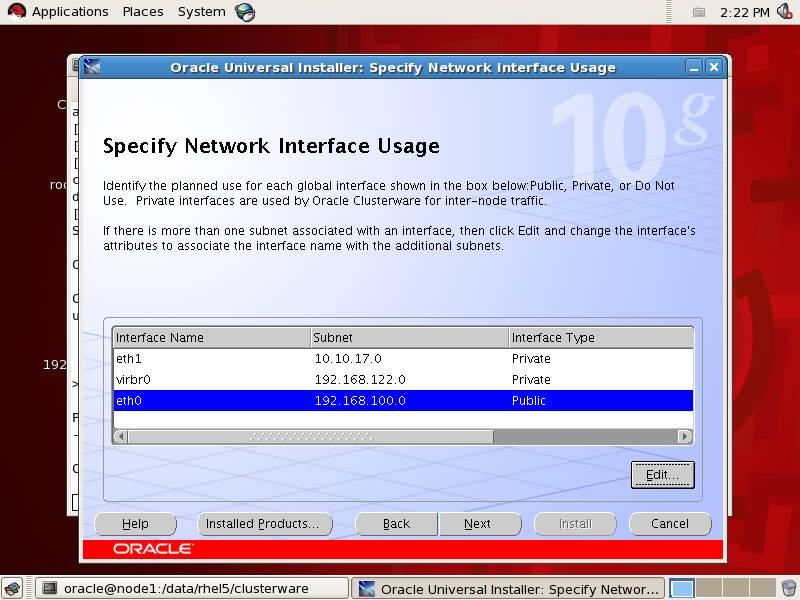Open the Trash icon in the panel
This screenshot has height=600, width=800.
point(788,589)
